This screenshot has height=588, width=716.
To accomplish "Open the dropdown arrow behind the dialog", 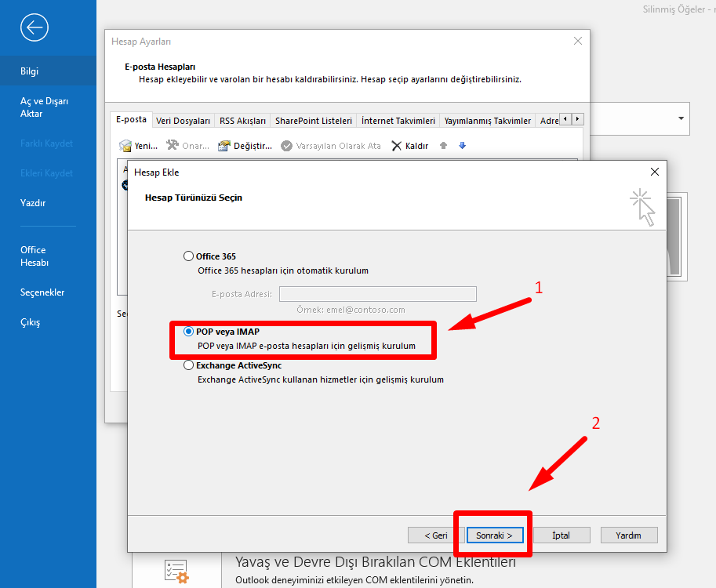I will point(679,118).
